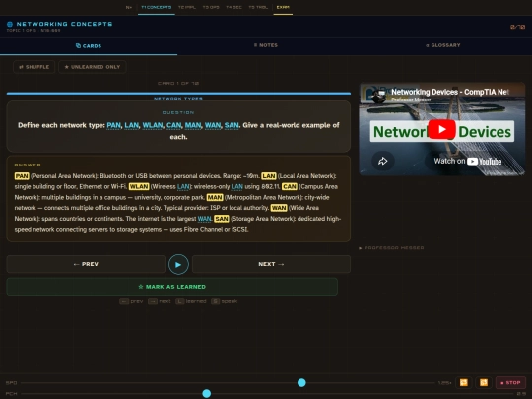
Task: Click Watch on YouTube
Action: coord(468,161)
